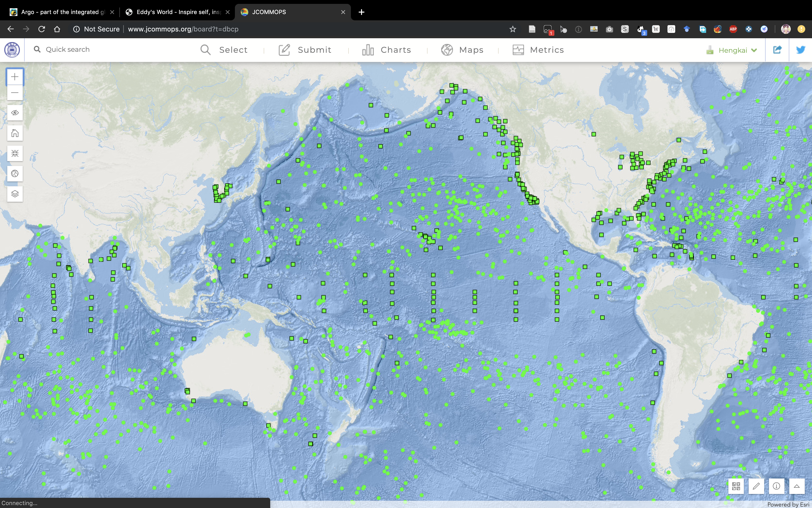The height and width of the screenshot is (508, 812).
Task: Open the Chrome profile avatar
Action: 786,29
